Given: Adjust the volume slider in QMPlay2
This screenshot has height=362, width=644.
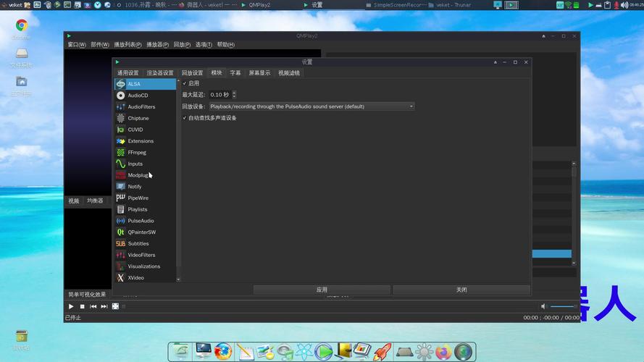Looking at the screenshot, I should coord(564,306).
